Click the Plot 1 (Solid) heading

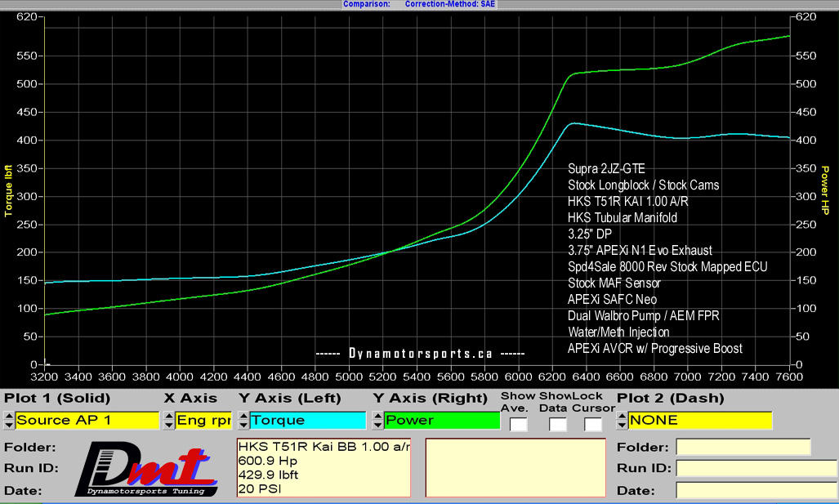[57, 399]
